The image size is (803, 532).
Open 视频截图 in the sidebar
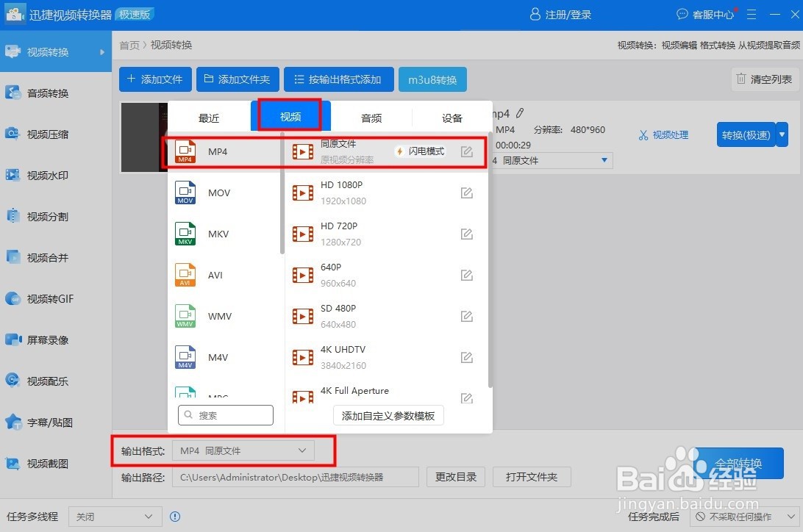coord(55,464)
